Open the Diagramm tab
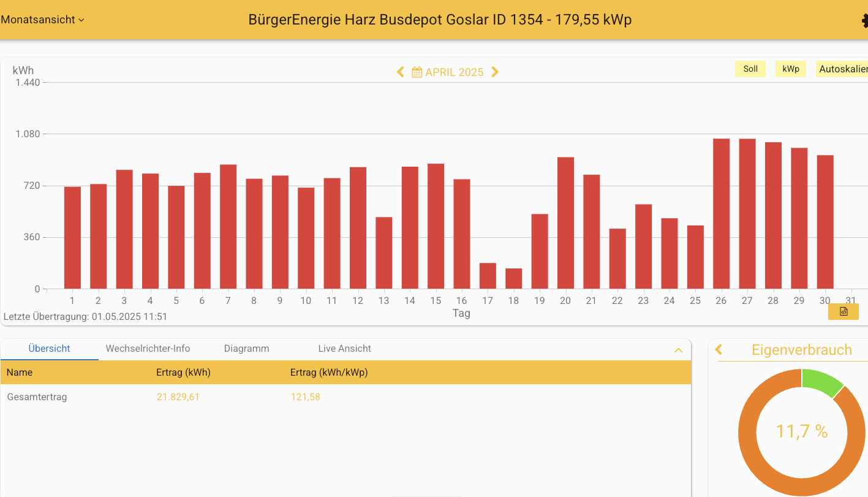Viewport: 868px width, 497px height. click(x=246, y=349)
